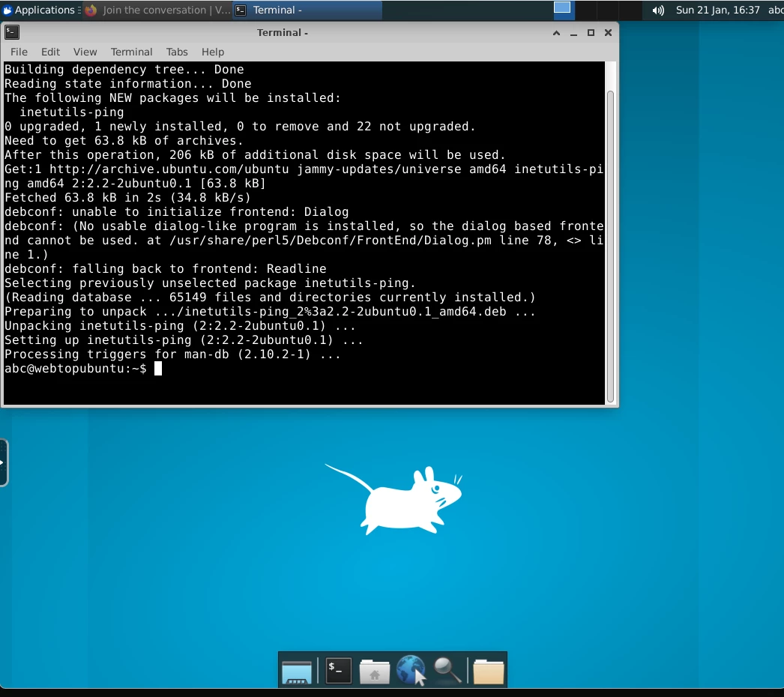Click the terminal icon in the window title bar

coord(12,32)
